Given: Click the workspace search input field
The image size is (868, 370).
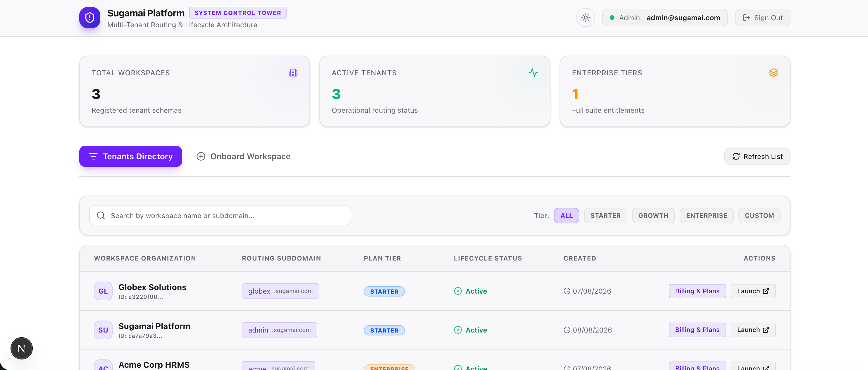Looking at the screenshot, I should 220,215.
